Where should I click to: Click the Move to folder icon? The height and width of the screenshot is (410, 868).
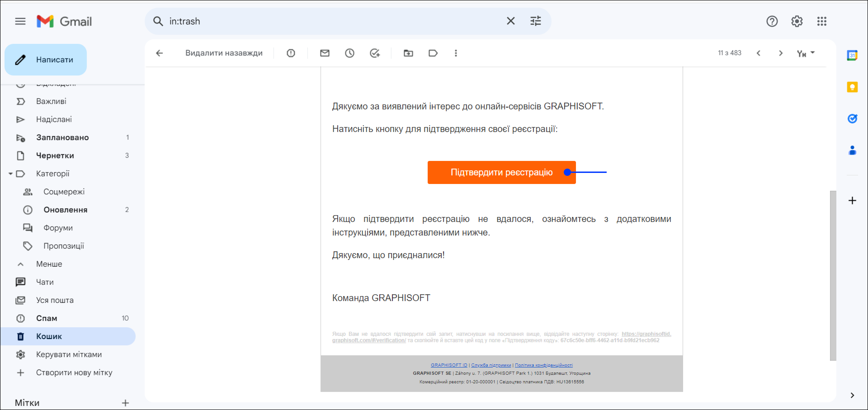click(x=408, y=53)
